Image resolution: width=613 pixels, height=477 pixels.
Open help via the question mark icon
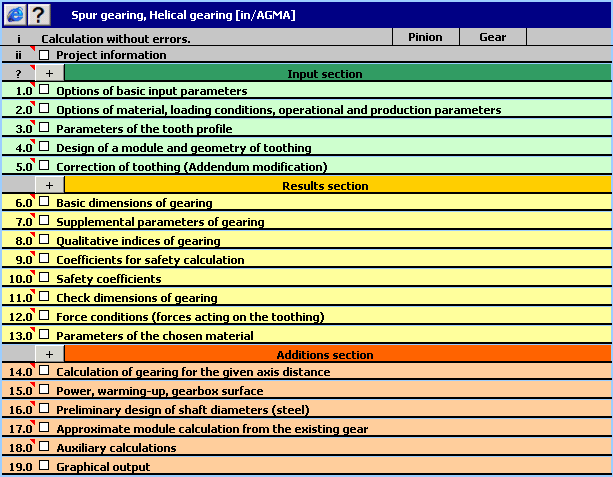(x=37, y=14)
